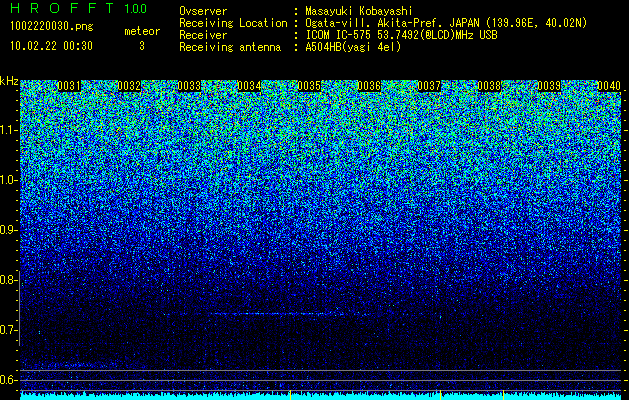Click the Receiver field label
This screenshot has height=400, width=629.
203,35
